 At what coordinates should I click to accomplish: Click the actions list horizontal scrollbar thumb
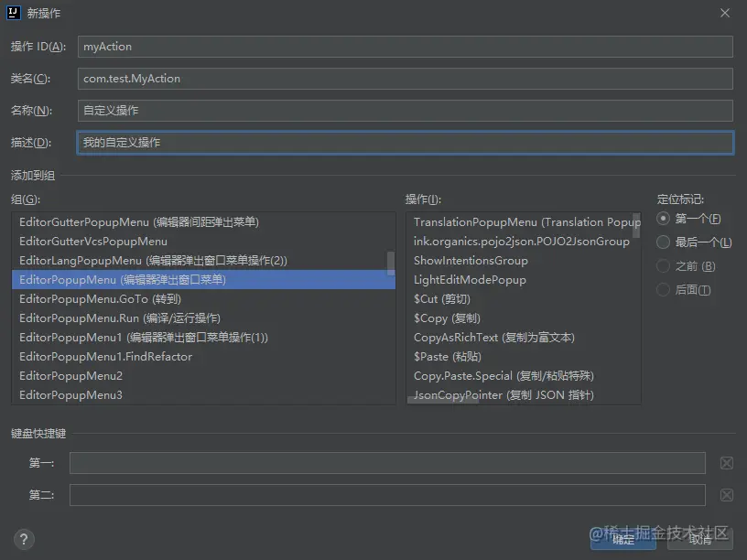(443, 401)
